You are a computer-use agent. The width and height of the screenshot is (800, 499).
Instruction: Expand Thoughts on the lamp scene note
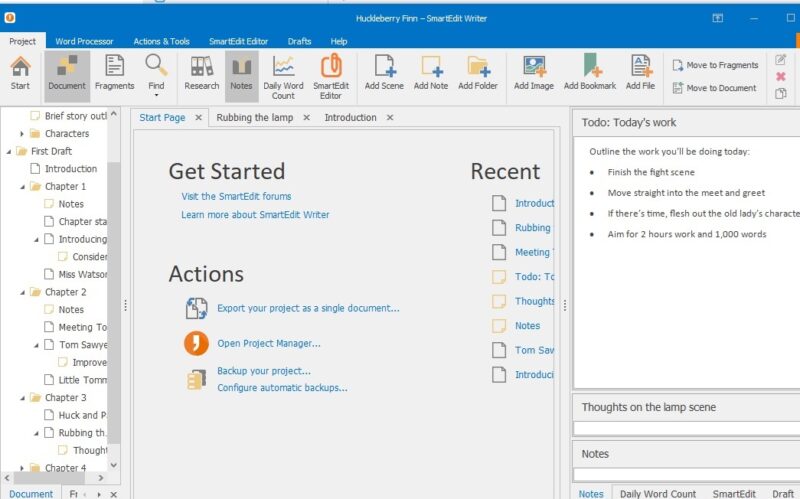[x=686, y=407]
